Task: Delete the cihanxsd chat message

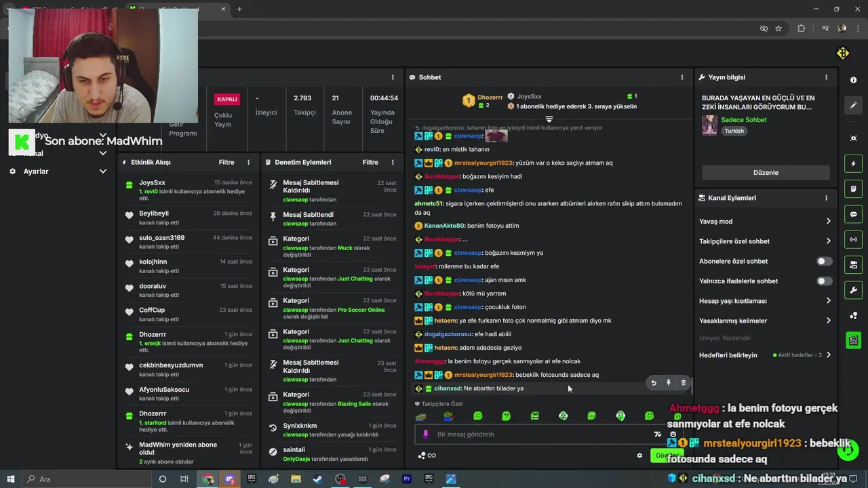Action: (x=683, y=383)
